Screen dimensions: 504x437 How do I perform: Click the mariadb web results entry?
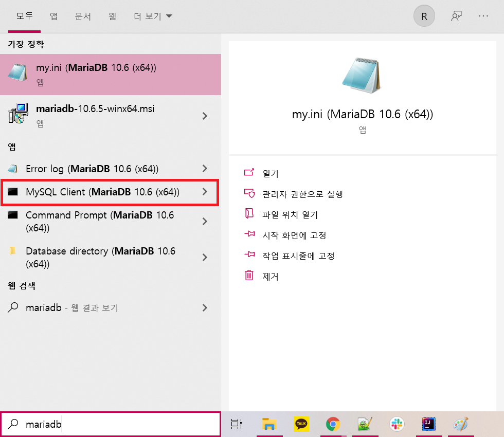pos(110,308)
